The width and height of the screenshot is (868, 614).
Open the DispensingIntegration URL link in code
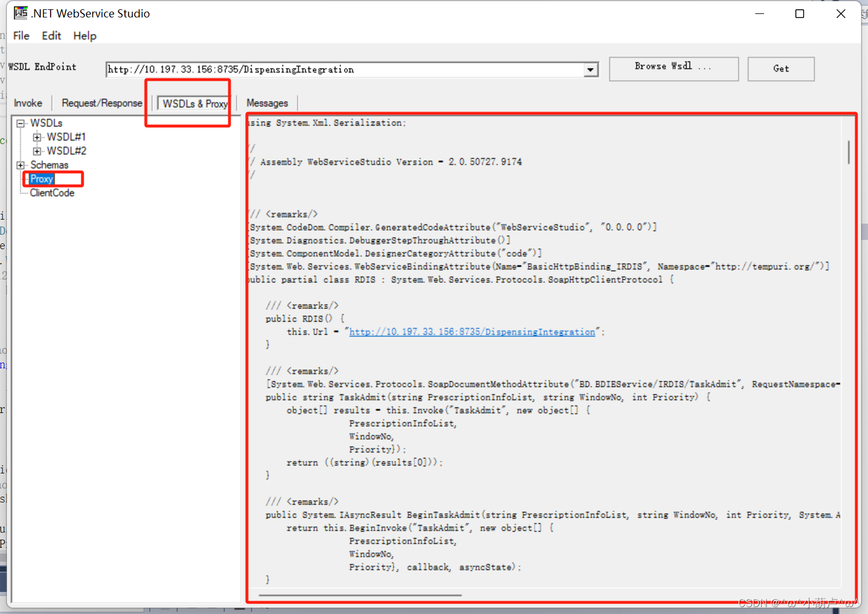[x=472, y=332]
